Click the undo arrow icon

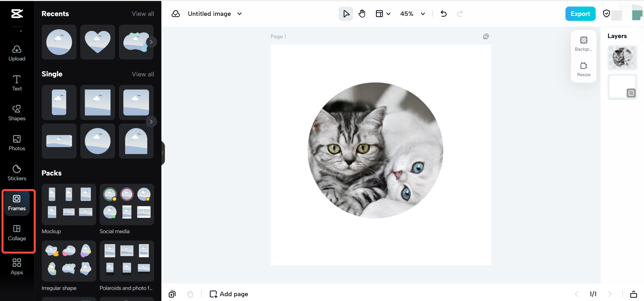tap(444, 14)
